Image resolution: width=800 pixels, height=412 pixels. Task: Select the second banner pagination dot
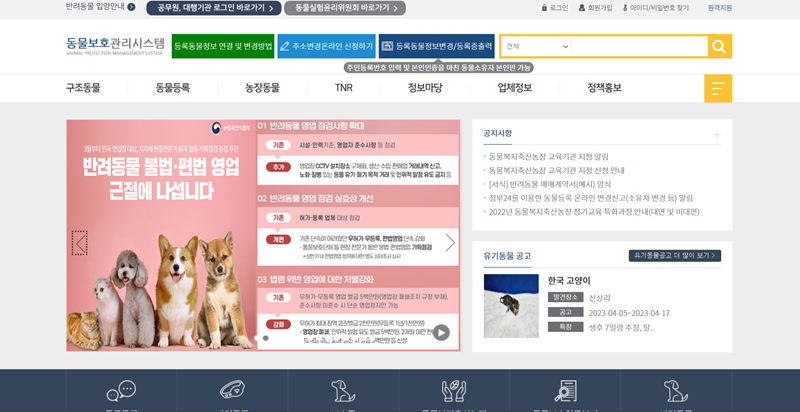pyautogui.click(x=265, y=338)
